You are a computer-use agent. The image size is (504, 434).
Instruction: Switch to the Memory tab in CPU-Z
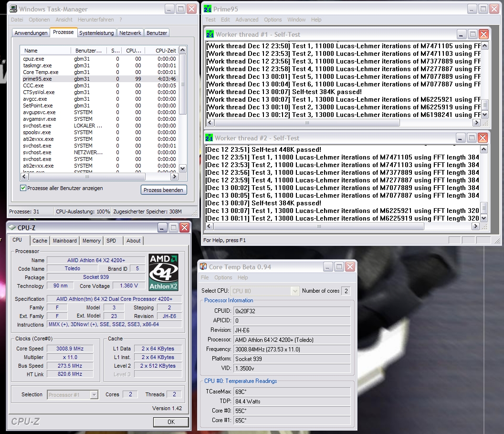92,241
